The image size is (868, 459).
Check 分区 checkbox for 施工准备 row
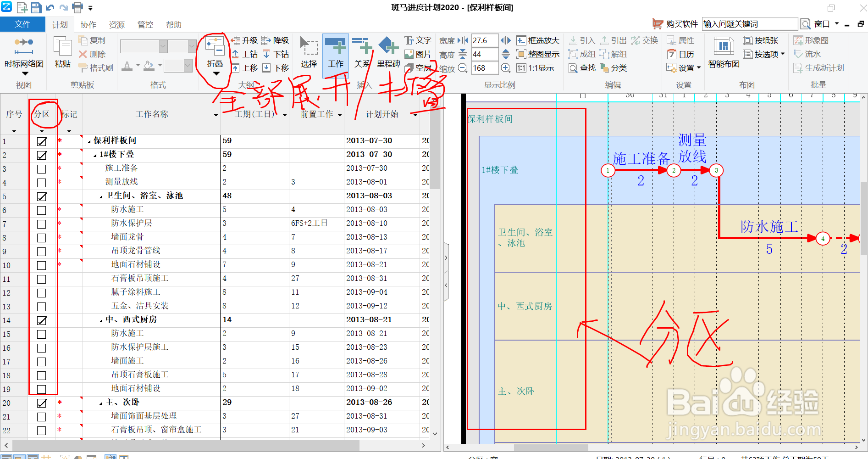pyautogui.click(x=42, y=169)
